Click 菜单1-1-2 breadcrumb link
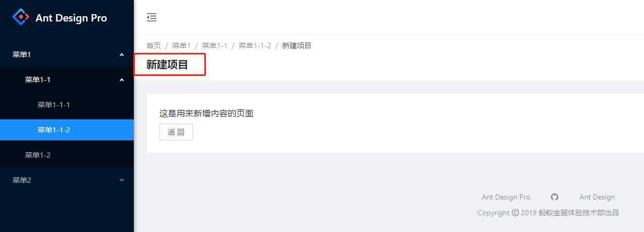 tap(255, 46)
